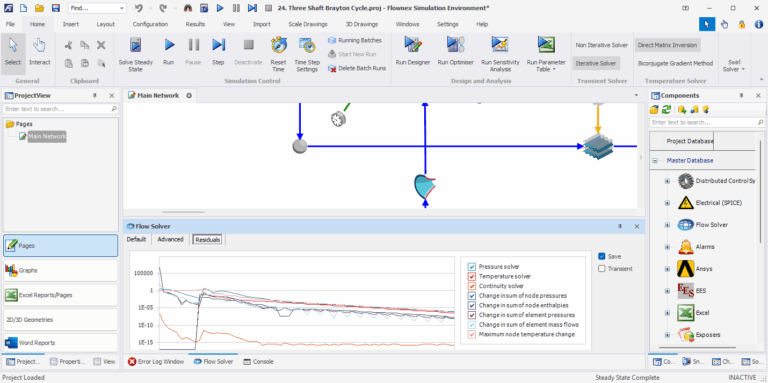This screenshot has width=768, height=383.
Task: Uncheck the Save checkbox
Action: (602, 256)
